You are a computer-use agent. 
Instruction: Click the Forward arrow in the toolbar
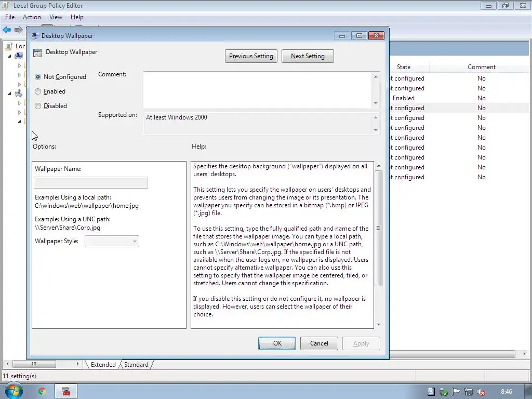point(18,30)
